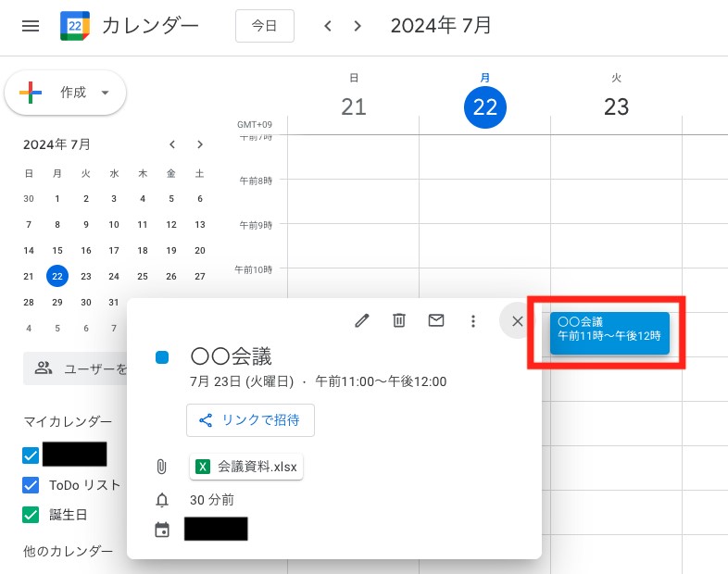Viewport: 728px width, 574px height.
Task: Click the paperclip attachment icon
Action: [x=161, y=467]
